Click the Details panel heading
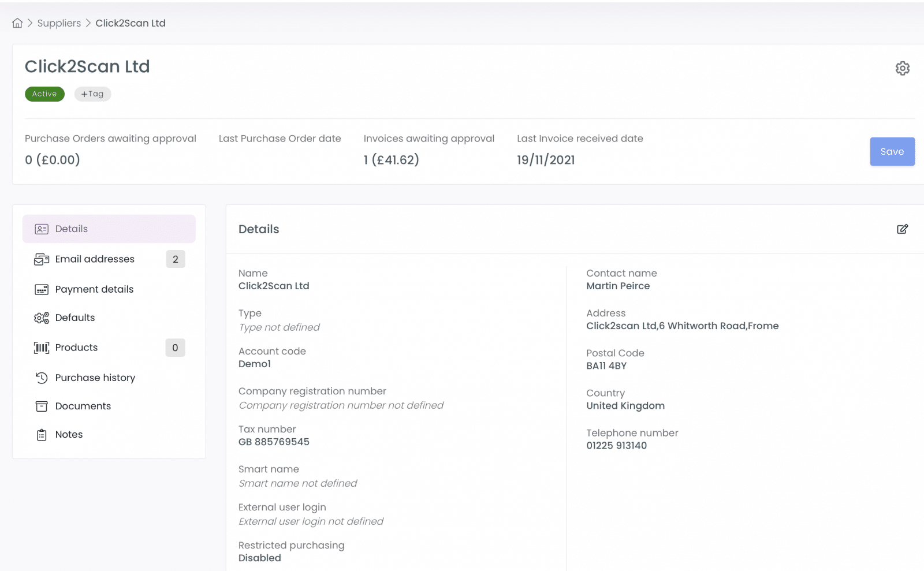This screenshot has width=924, height=571. pyautogui.click(x=259, y=229)
